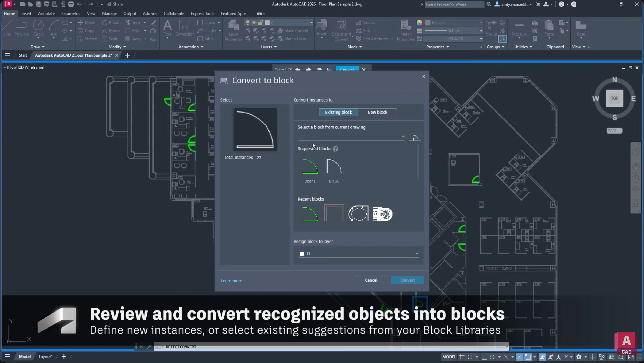Open Layer Properties

[x=233, y=30]
